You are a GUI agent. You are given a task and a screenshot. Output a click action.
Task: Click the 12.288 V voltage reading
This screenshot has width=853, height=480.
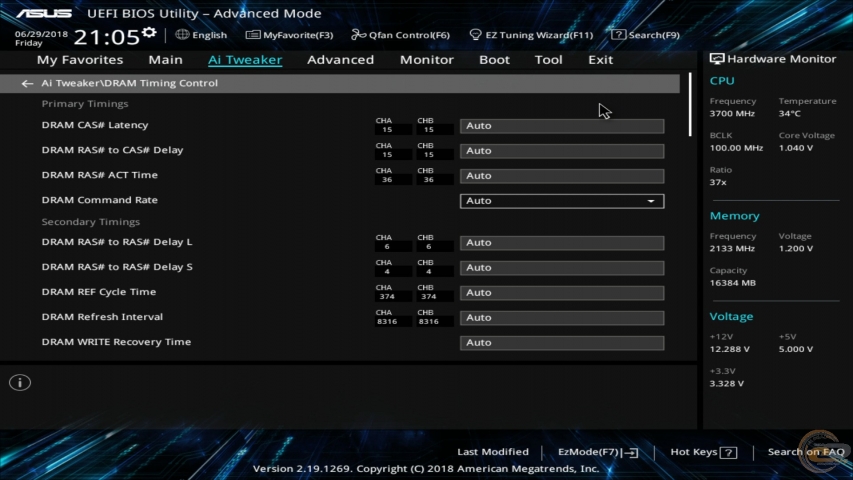730,349
